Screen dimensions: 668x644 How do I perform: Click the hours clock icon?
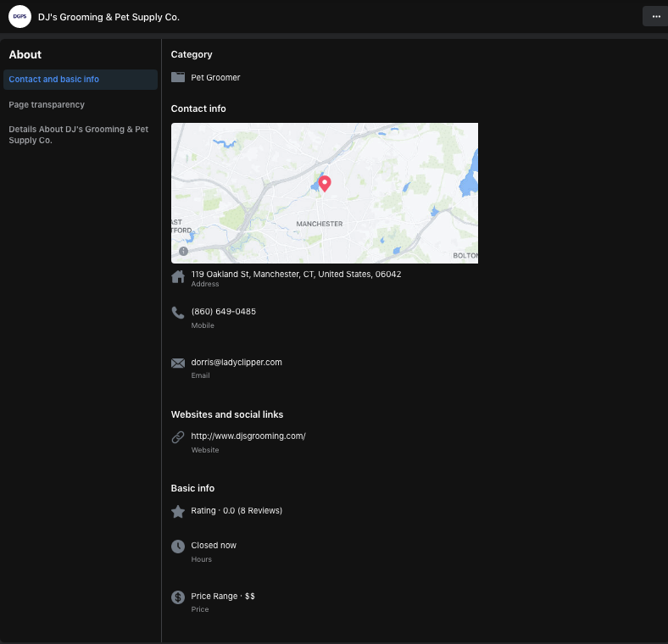tap(178, 547)
